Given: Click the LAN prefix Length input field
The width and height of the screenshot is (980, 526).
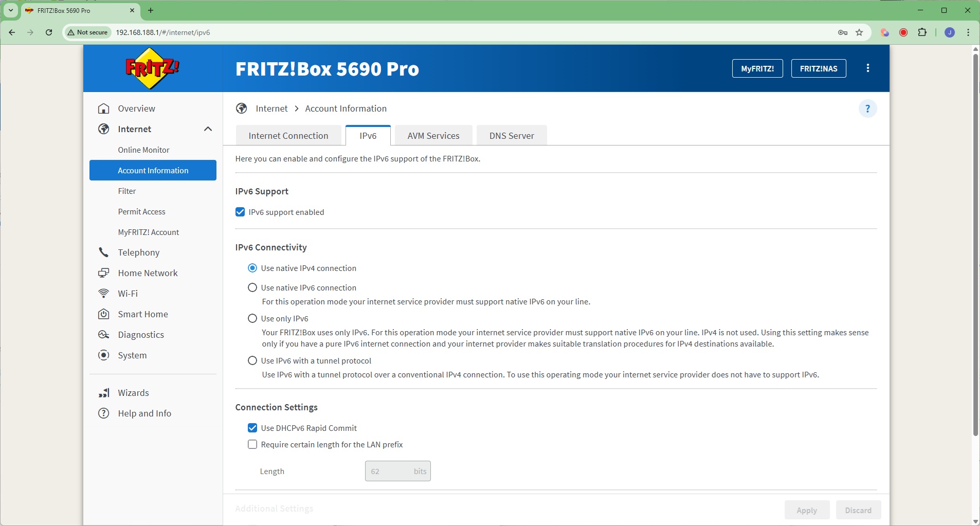Looking at the screenshot, I should pyautogui.click(x=397, y=471).
